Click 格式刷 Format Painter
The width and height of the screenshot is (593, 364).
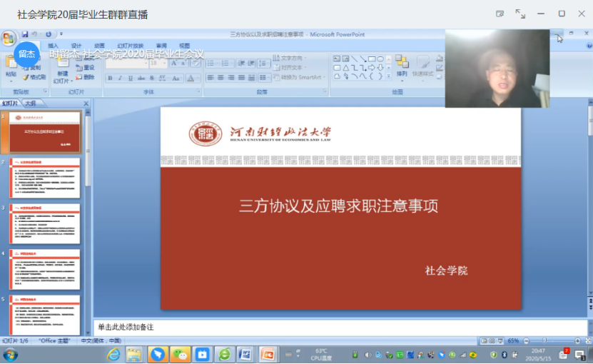[x=34, y=77]
